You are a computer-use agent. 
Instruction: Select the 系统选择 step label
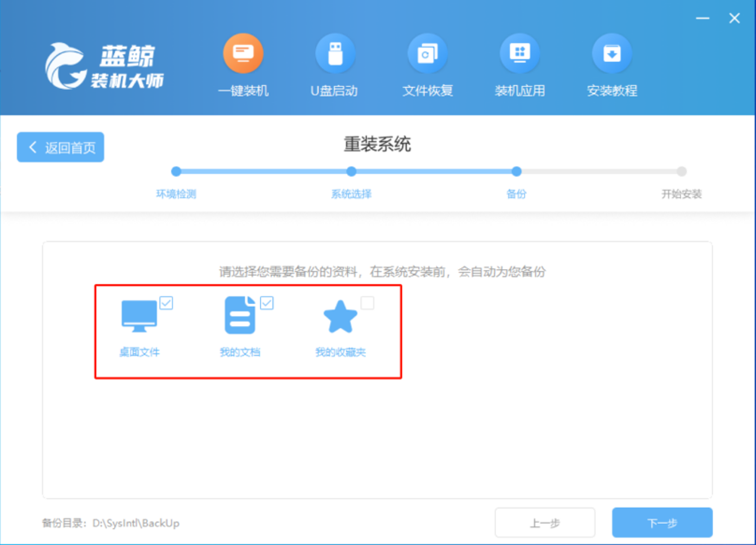click(x=351, y=194)
